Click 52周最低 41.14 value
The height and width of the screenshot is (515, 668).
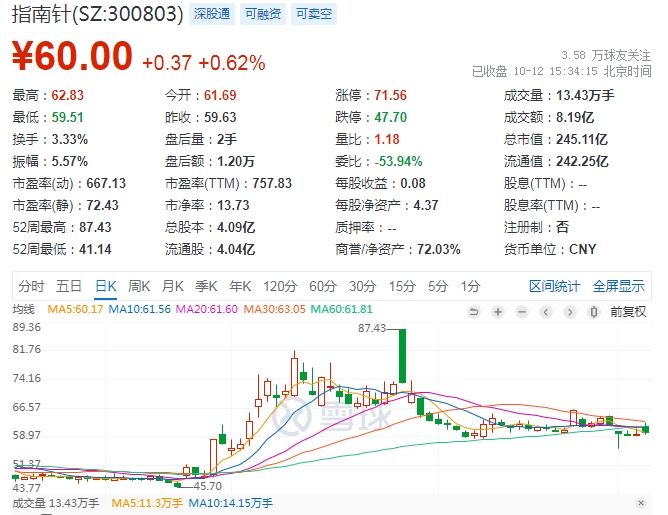[95, 249]
